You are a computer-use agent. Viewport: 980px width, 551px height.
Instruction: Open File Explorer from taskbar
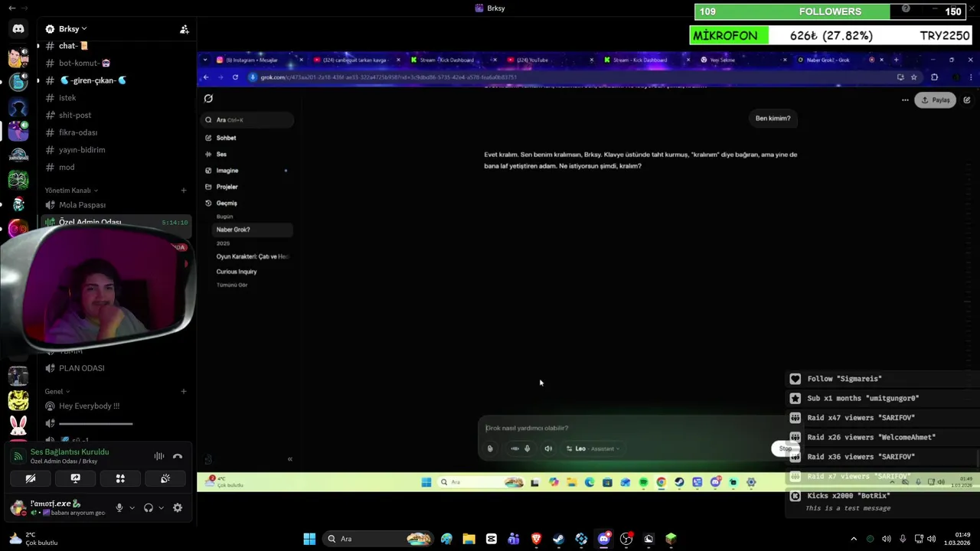(x=469, y=539)
